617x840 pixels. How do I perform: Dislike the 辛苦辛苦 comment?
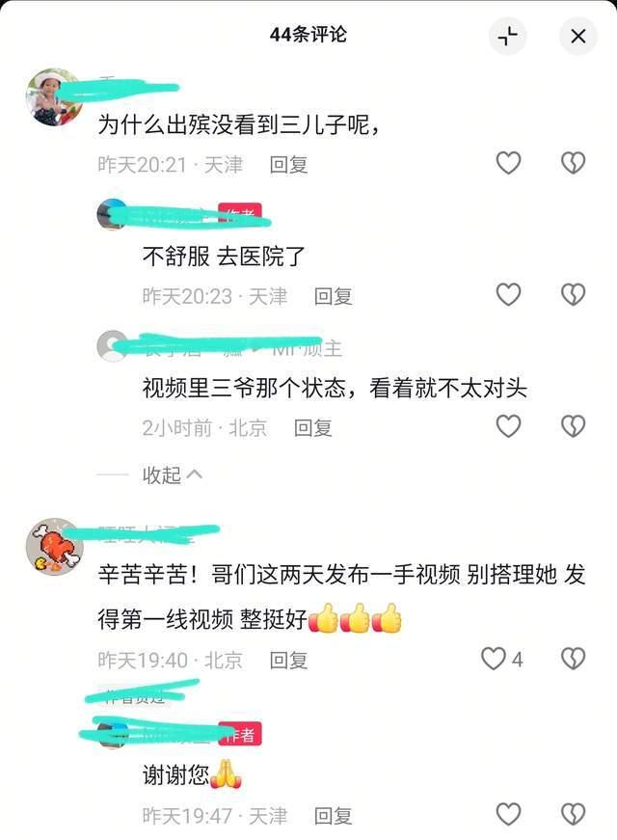pos(573,659)
